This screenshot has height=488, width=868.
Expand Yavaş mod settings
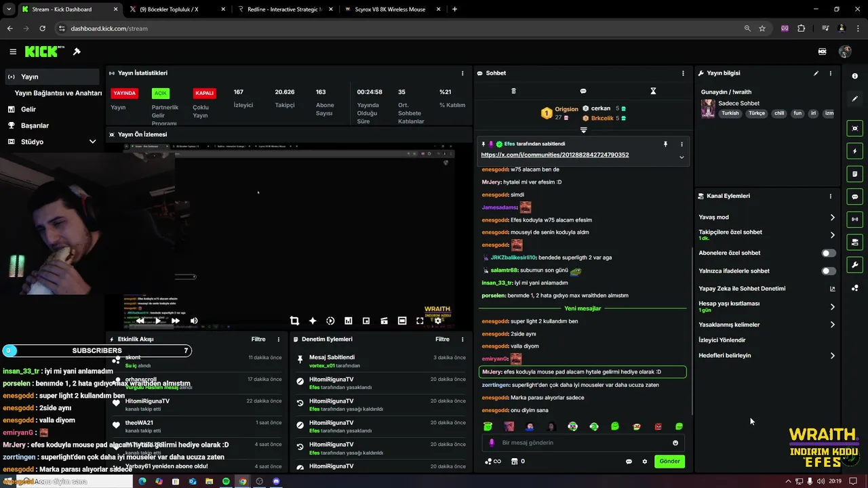[832, 218]
